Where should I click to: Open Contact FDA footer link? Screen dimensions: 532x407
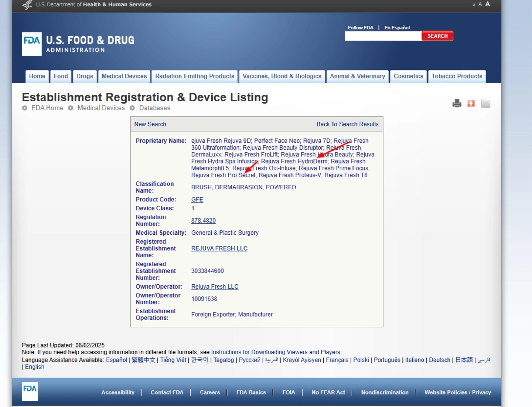click(x=167, y=393)
